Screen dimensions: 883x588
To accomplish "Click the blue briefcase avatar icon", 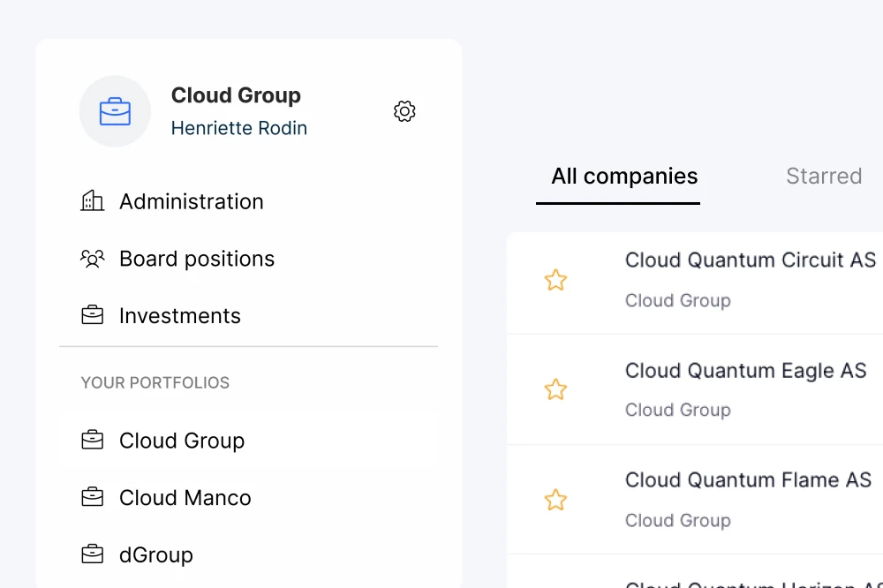I will click(x=115, y=111).
